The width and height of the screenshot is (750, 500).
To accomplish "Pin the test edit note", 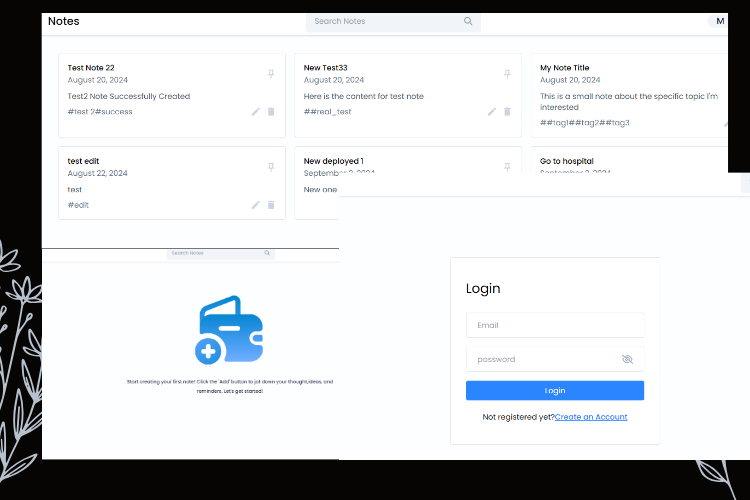I will pyautogui.click(x=271, y=167).
